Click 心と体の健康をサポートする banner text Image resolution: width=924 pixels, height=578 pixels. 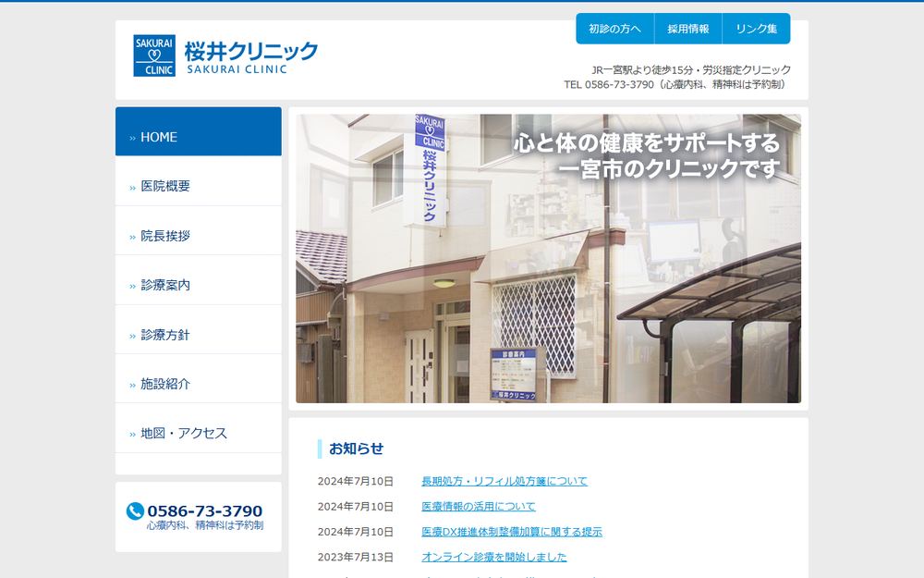[647, 142]
